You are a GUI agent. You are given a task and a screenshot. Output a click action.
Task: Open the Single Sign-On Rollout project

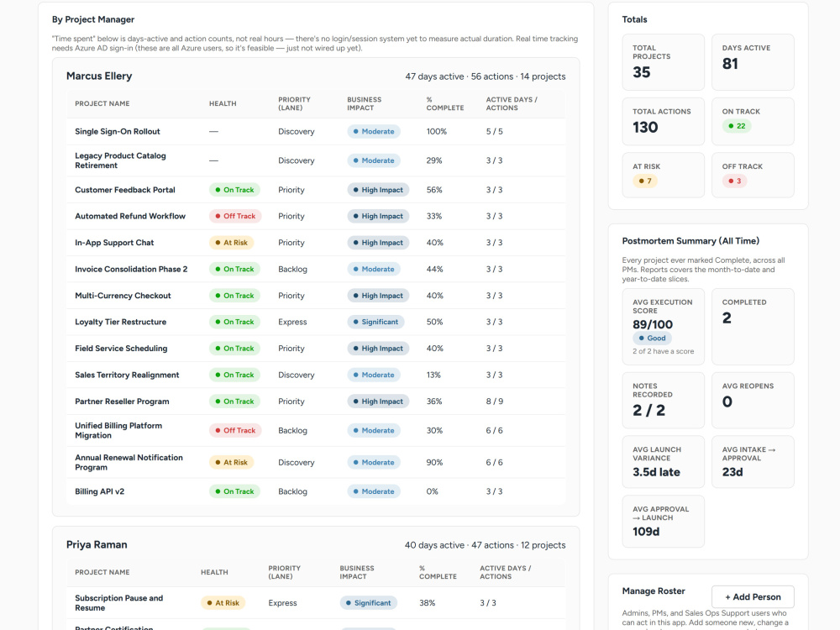118,131
